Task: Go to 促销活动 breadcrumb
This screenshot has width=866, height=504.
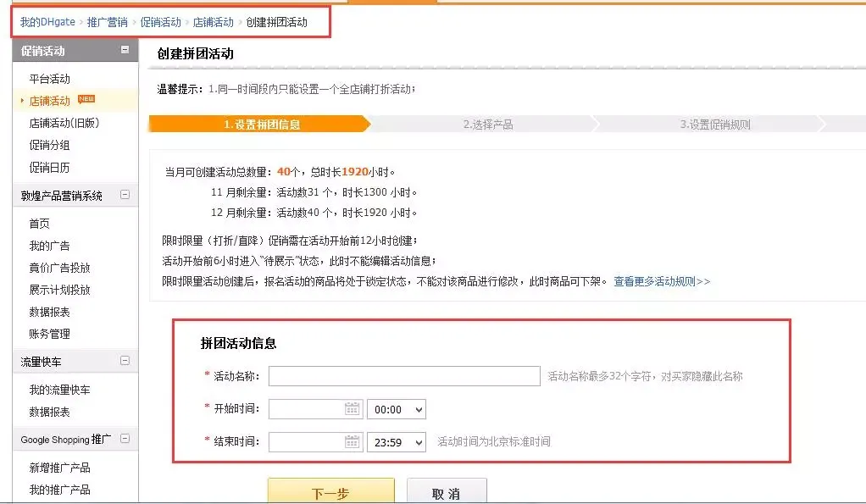Action: (160, 22)
